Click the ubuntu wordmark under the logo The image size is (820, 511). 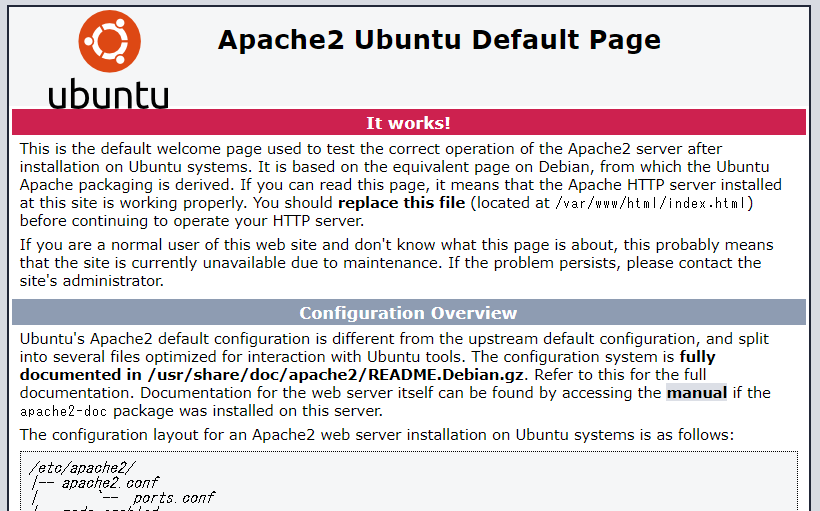pos(109,94)
